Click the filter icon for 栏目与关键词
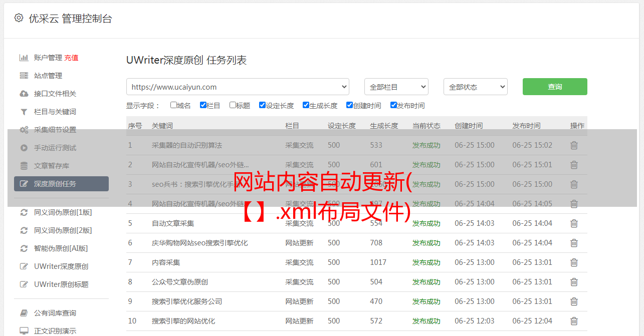 point(24,112)
